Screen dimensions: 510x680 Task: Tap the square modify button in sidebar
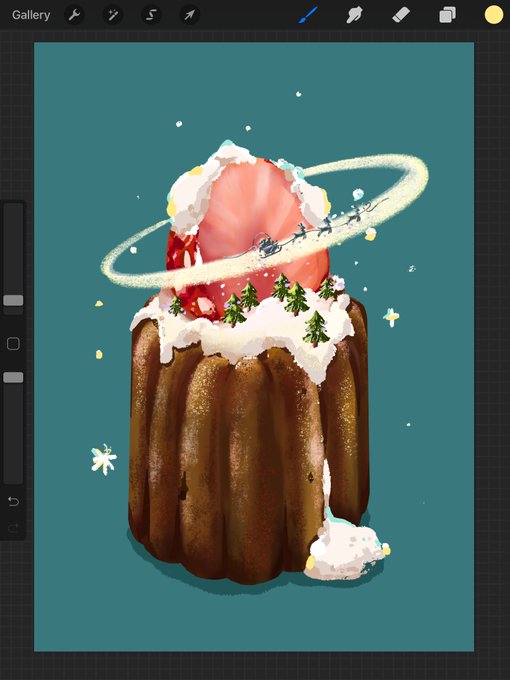(x=13, y=344)
